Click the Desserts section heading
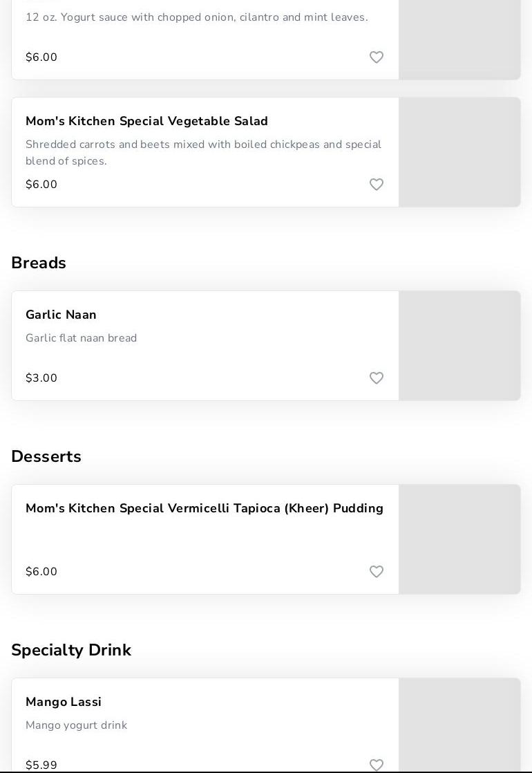The height and width of the screenshot is (773, 532). click(x=46, y=456)
